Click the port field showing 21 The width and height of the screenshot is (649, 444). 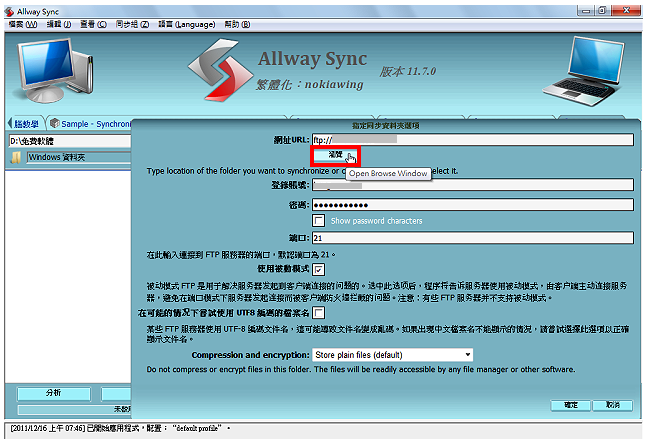pos(473,238)
